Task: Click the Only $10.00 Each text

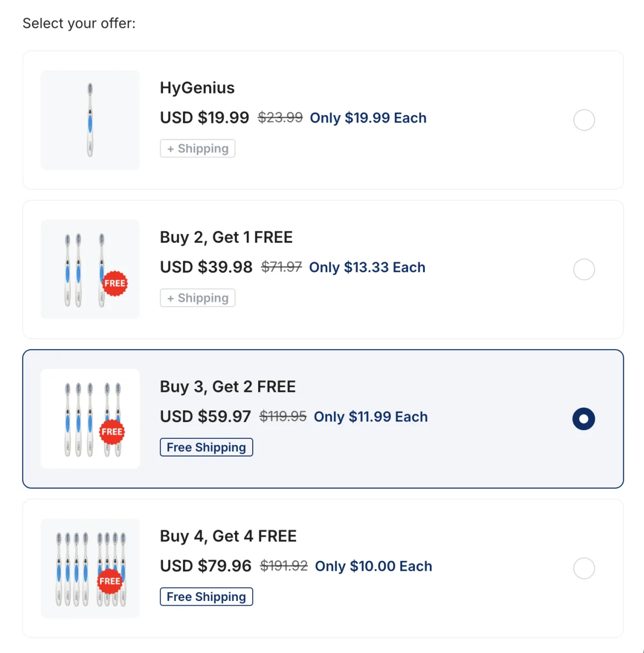Action: (x=374, y=567)
